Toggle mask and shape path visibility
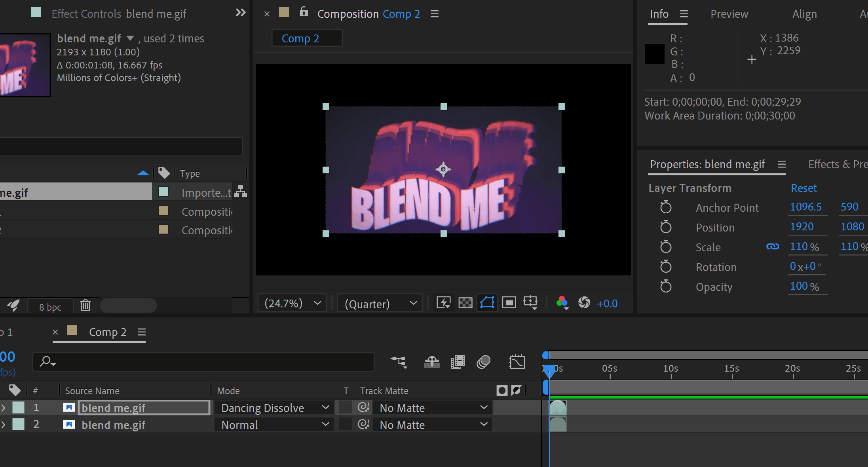The height and width of the screenshot is (467, 868). (487, 303)
